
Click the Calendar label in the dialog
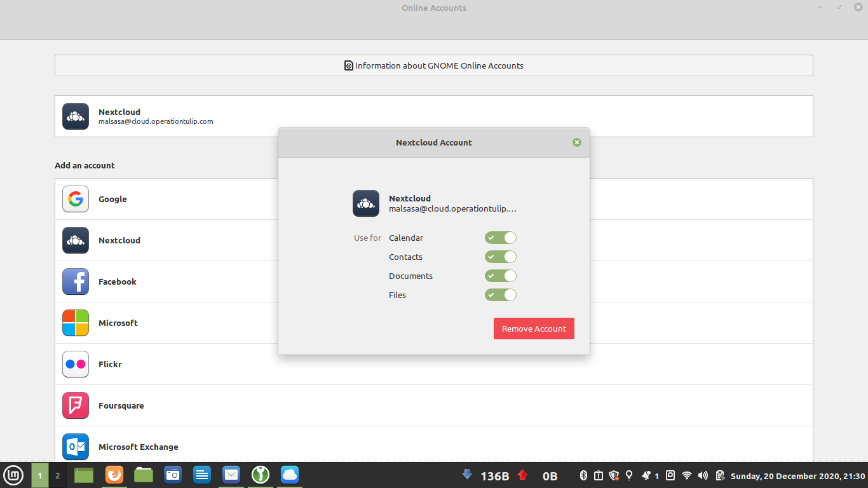point(406,238)
